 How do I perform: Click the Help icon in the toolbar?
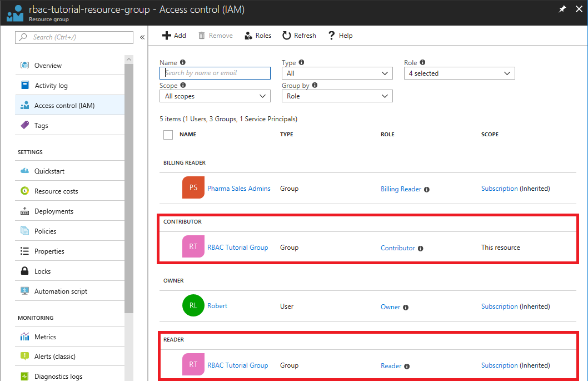coord(332,35)
